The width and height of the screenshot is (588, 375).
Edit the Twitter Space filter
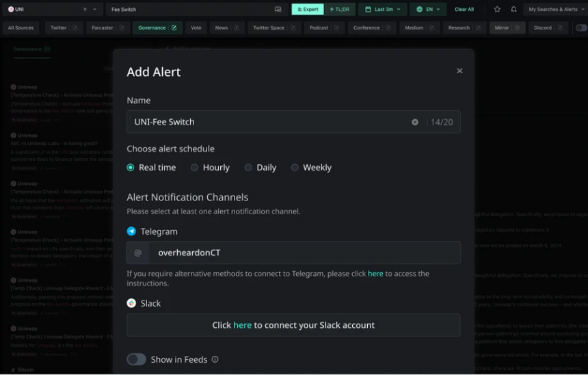point(293,28)
